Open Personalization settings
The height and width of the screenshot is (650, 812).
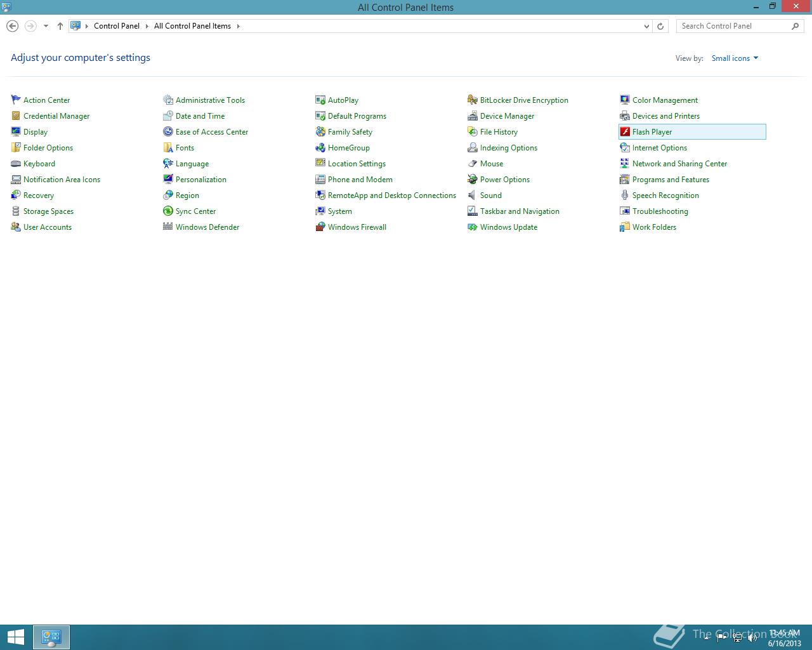point(201,179)
